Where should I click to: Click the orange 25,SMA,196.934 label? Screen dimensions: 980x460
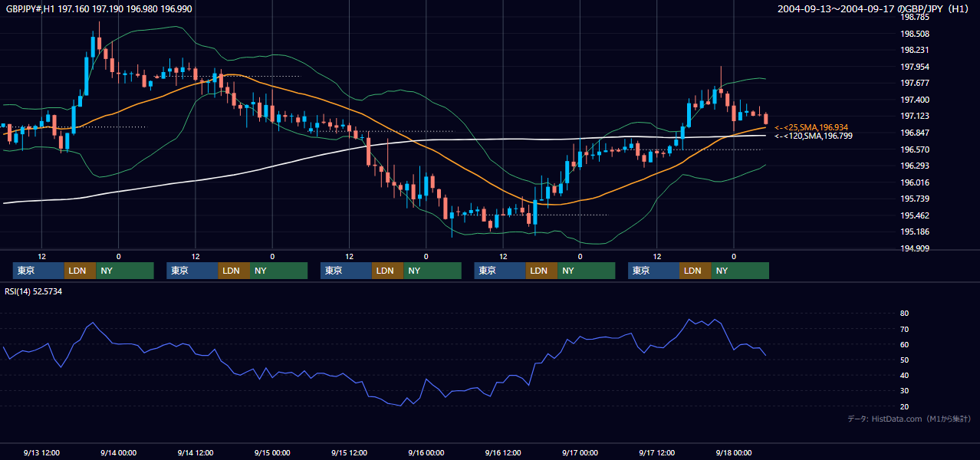811,127
